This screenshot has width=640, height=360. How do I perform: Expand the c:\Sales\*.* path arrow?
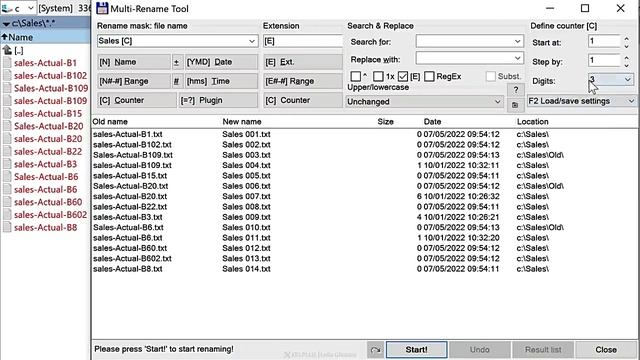click(x=6, y=24)
